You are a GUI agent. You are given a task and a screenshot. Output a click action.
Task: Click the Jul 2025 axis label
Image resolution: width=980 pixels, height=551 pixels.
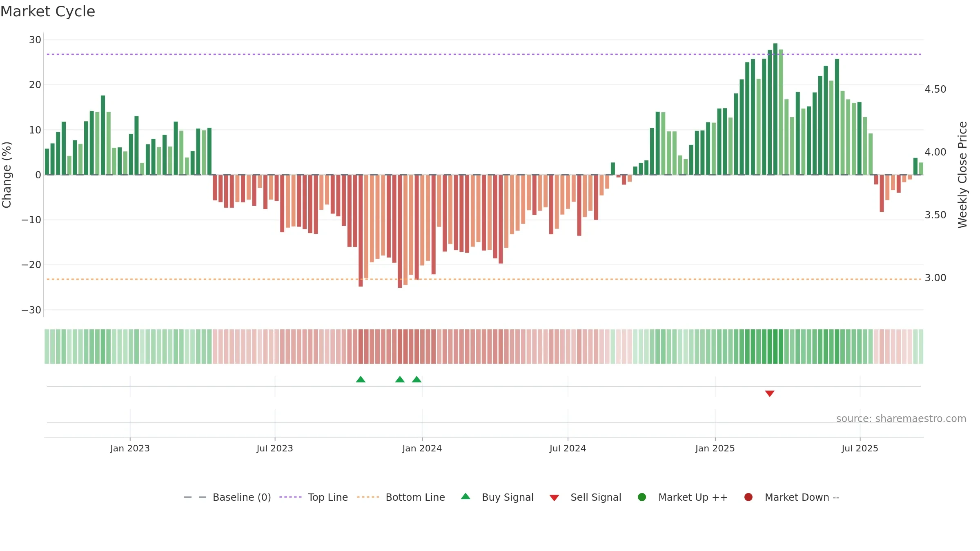(x=860, y=448)
